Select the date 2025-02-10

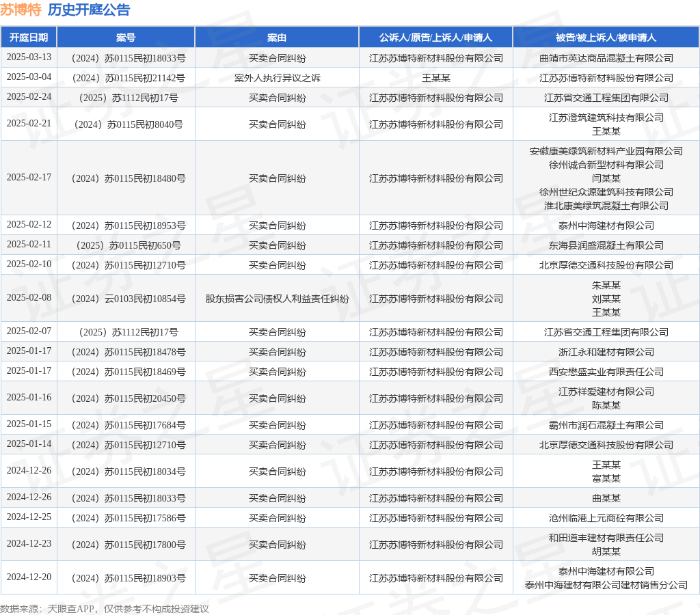29,264
